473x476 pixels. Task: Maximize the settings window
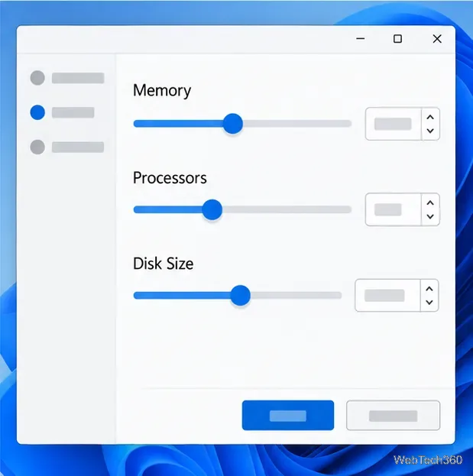point(397,38)
